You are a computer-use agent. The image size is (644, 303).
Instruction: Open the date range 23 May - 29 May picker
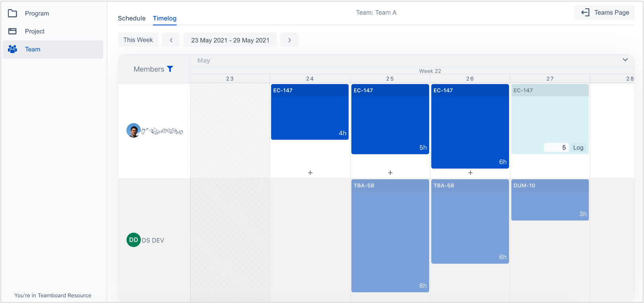[x=230, y=40]
